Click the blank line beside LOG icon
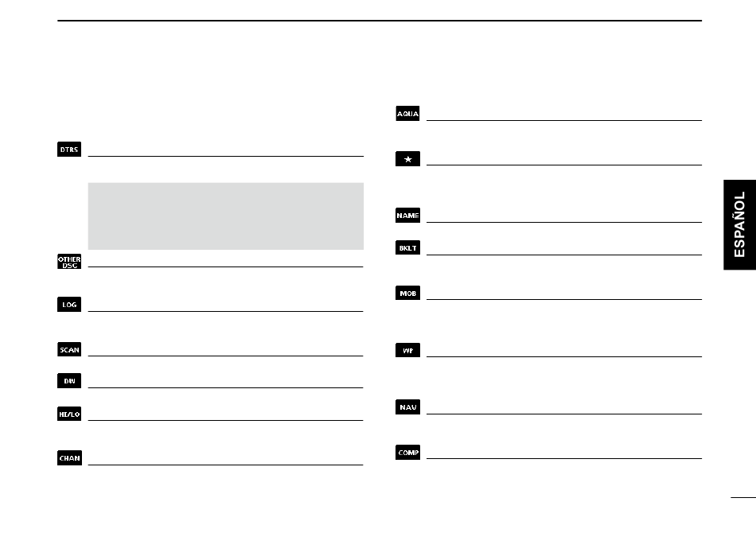This screenshot has width=756, height=533. click(x=226, y=311)
